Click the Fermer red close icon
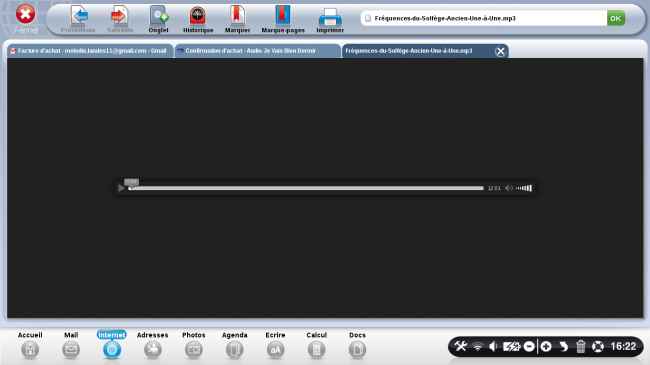The width and height of the screenshot is (650, 365). 26,14
